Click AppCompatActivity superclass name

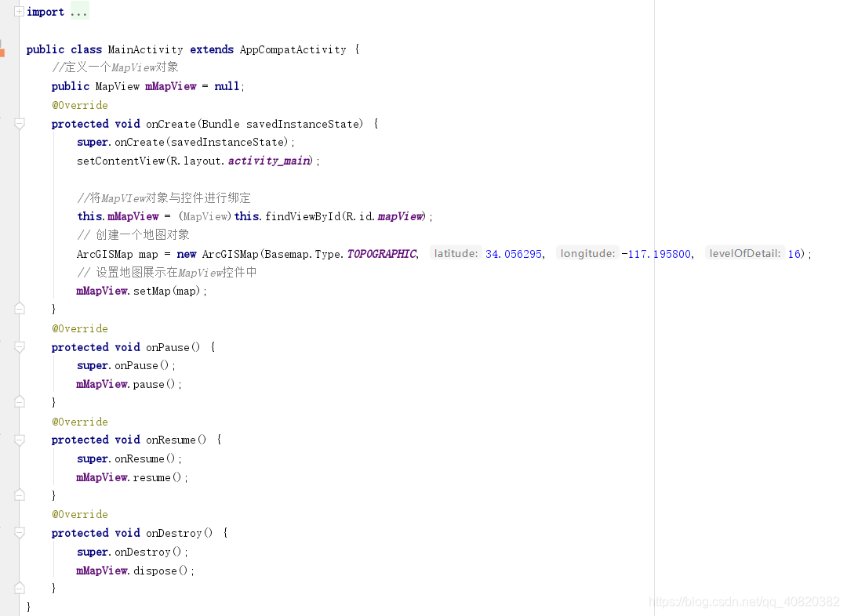pos(293,49)
